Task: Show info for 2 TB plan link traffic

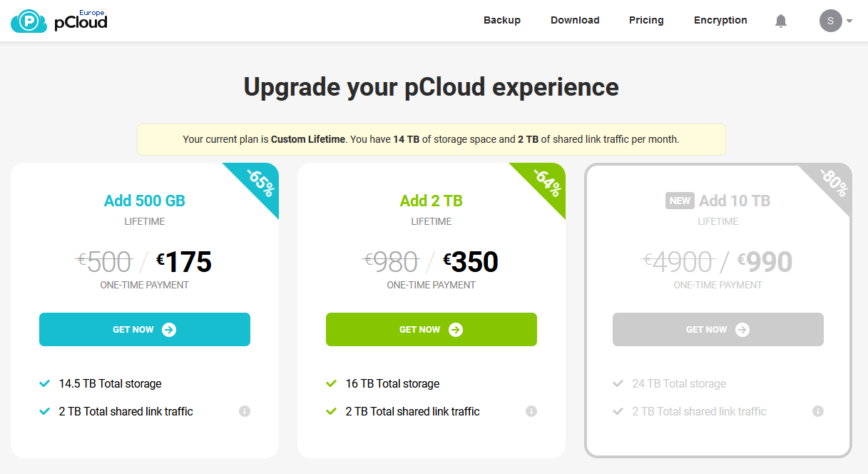Action: point(531,411)
